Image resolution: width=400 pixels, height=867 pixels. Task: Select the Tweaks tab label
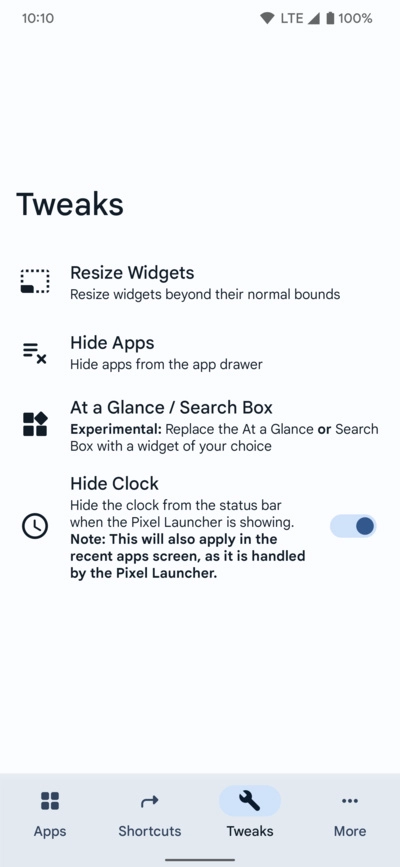[250, 831]
